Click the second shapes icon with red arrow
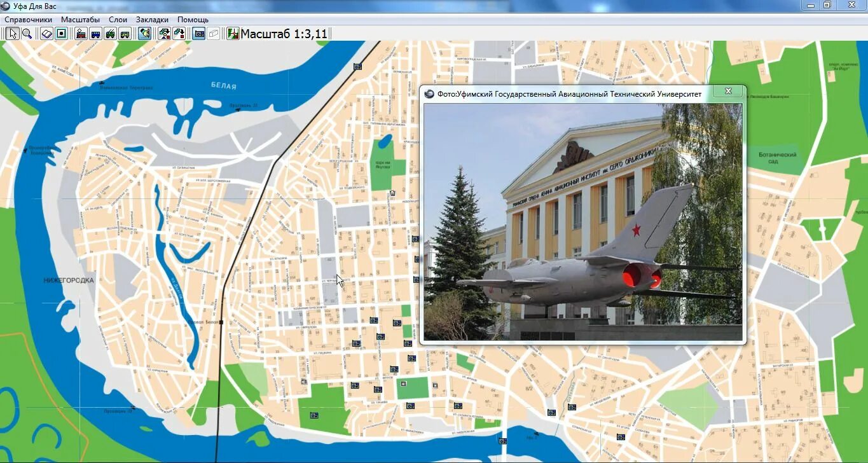The width and height of the screenshot is (868, 463). click(x=179, y=34)
